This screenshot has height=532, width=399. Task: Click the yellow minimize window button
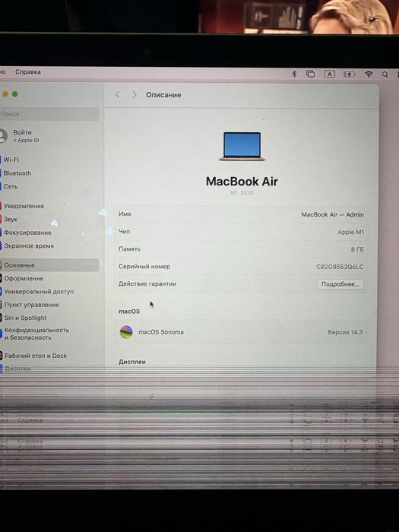click(x=5, y=94)
